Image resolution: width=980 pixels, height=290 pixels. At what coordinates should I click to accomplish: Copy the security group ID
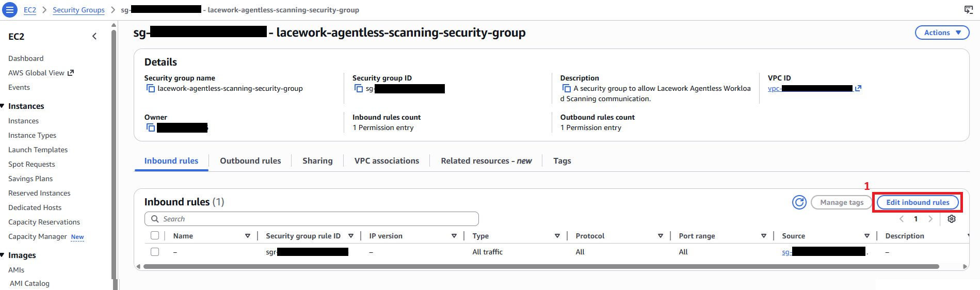click(359, 89)
